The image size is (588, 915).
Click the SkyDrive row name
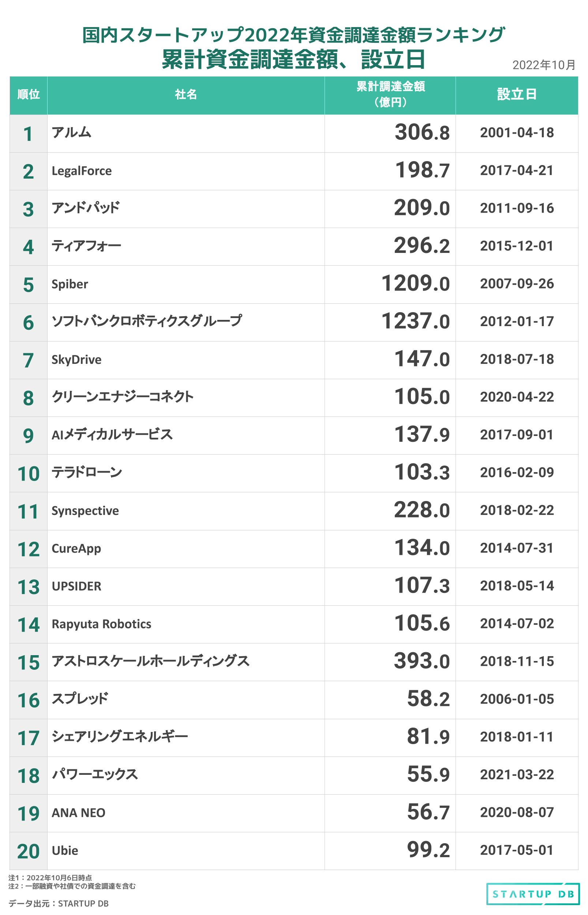[x=76, y=360]
